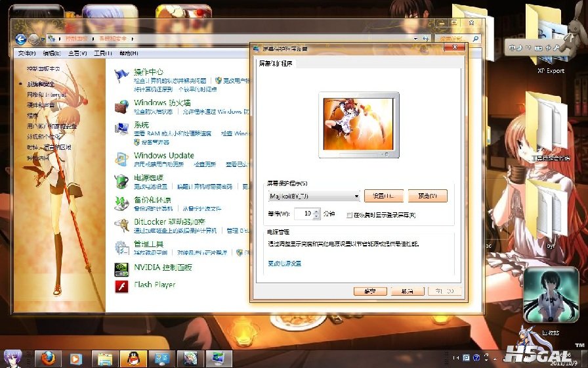Click the screensaver preview monitor thumbnail

359,125
